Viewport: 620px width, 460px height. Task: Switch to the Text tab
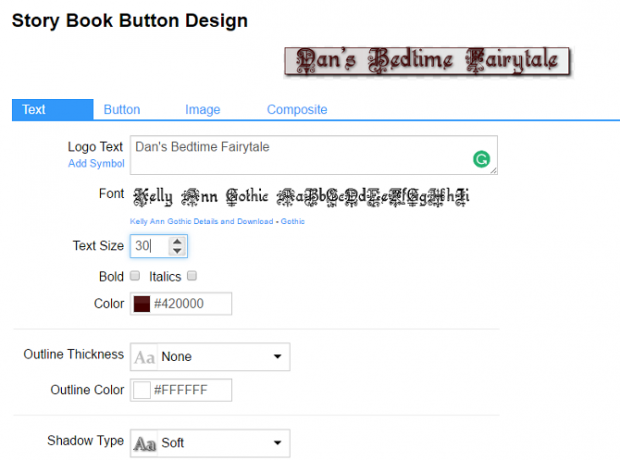pos(53,110)
